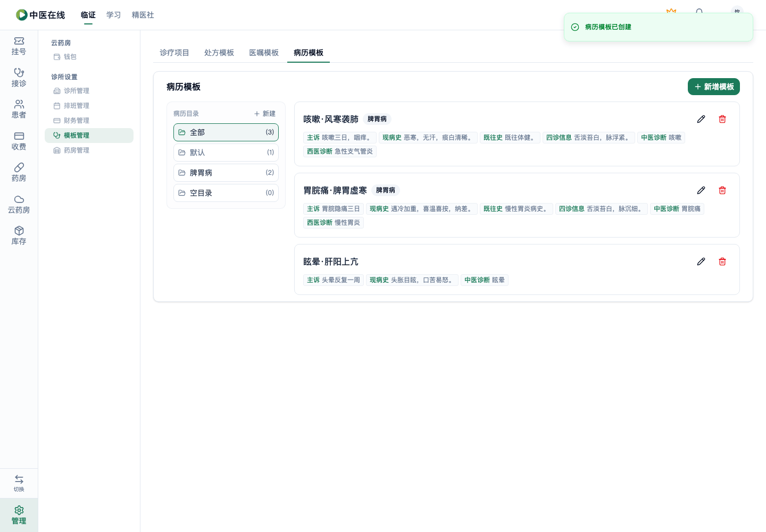Image resolution: width=766 pixels, height=532 pixels.
Task: Switch to the 临证 top navigation tab
Action: click(88, 15)
